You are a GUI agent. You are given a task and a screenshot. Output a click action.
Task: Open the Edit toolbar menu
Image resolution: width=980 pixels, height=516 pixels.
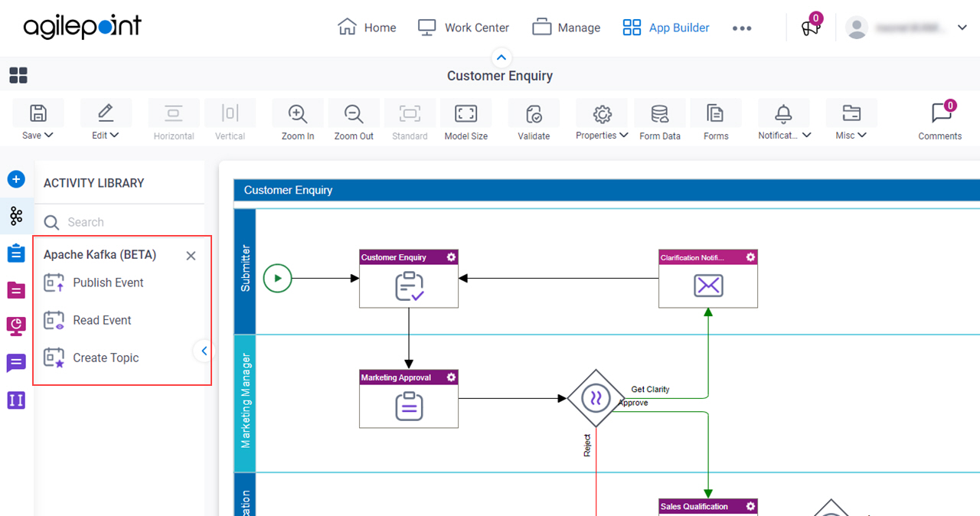pyautogui.click(x=106, y=120)
